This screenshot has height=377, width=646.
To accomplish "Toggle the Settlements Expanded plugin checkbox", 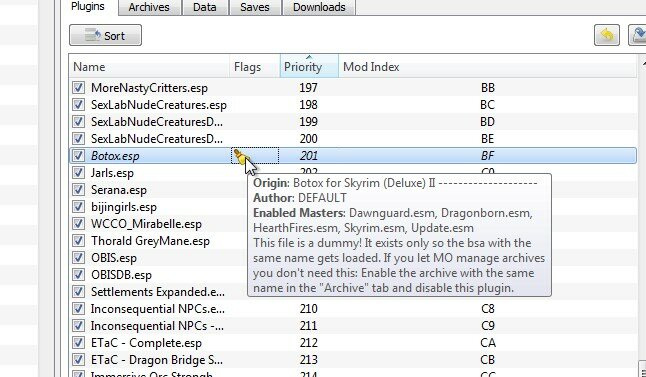I will [78, 292].
